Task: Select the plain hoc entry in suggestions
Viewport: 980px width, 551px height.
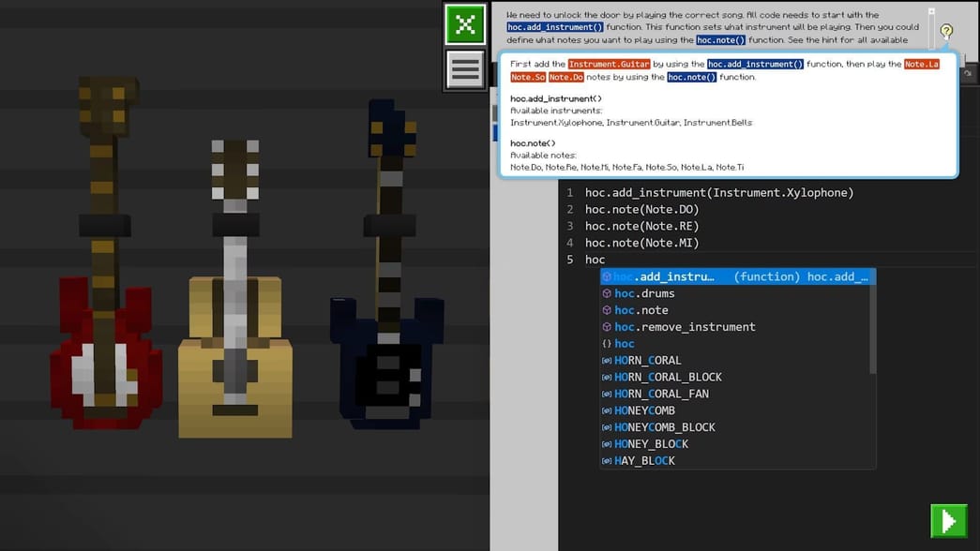Action: coord(624,343)
